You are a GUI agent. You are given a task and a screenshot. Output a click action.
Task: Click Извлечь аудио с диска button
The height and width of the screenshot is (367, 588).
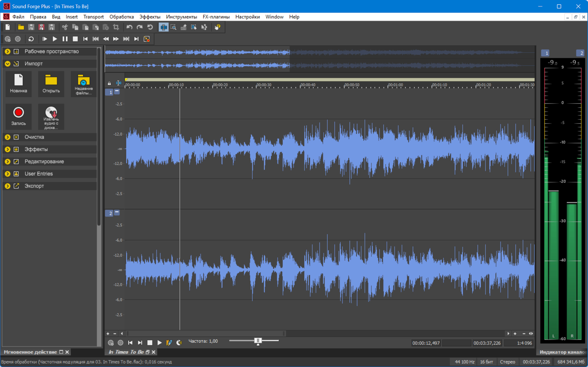(51, 117)
